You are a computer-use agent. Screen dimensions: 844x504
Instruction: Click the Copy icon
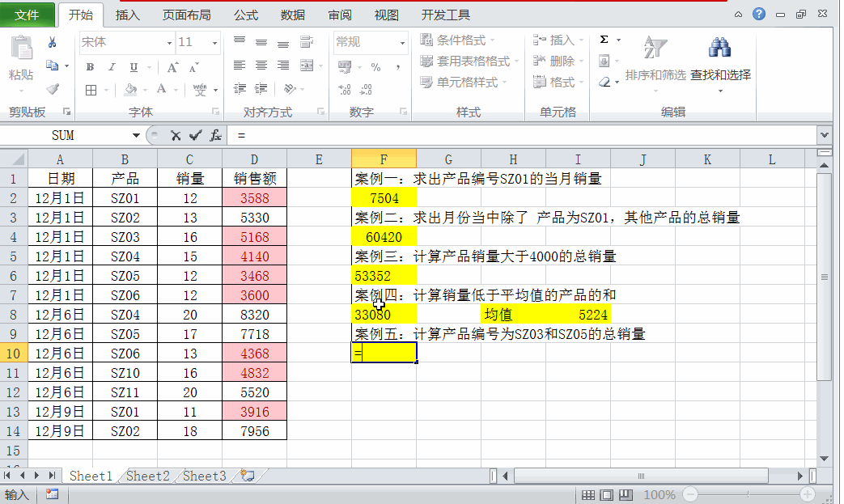[x=53, y=66]
